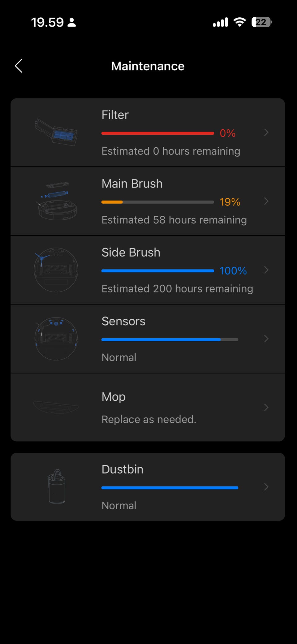This screenshot has width=297, height=644.
Task: Tap the red Filter progress bar
Action: coord(158,133)
